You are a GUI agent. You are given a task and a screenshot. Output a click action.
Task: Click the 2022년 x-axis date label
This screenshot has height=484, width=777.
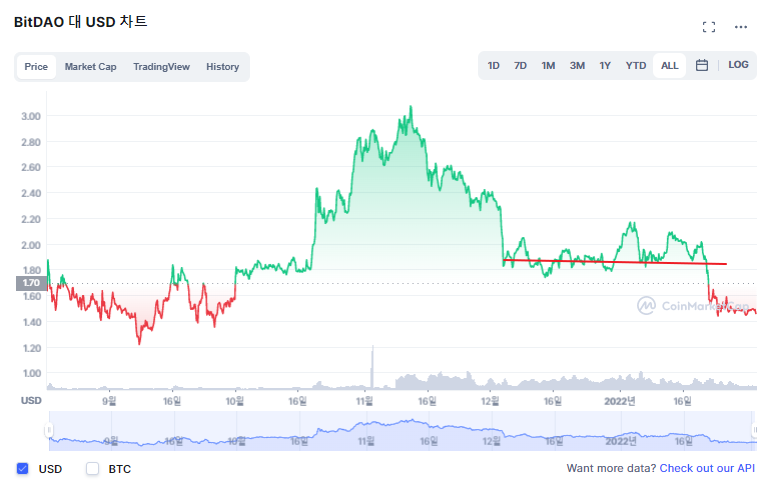619,401
